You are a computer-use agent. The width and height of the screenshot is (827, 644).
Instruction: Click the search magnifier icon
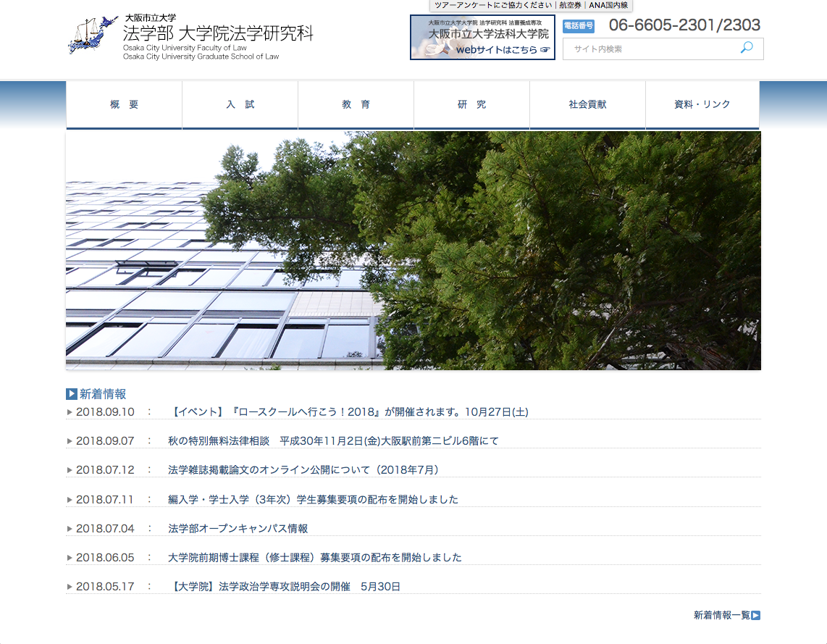pos(747,48)
